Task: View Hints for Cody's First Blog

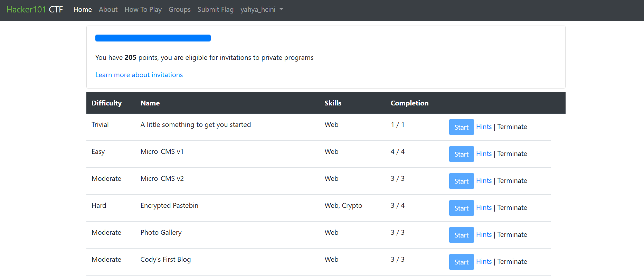Action: tap(484, 261)
